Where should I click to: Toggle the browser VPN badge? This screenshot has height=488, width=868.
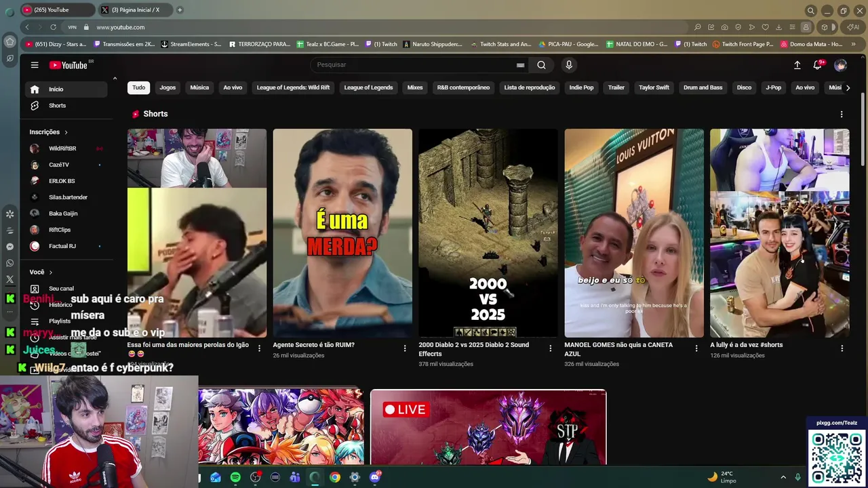(72, 27)
